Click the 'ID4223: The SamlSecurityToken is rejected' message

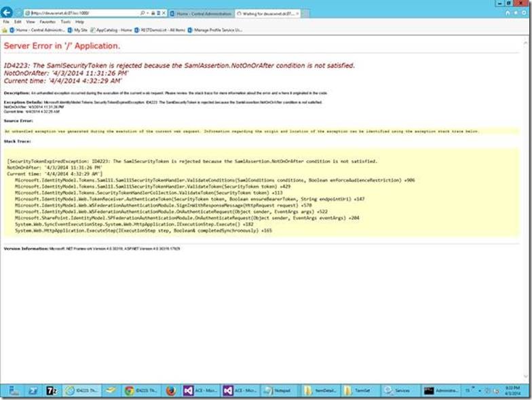[x=179, y=65]
